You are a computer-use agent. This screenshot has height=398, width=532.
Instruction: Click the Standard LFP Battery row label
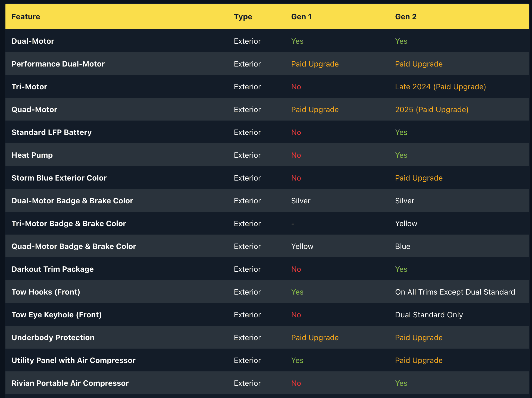point(52,132)
